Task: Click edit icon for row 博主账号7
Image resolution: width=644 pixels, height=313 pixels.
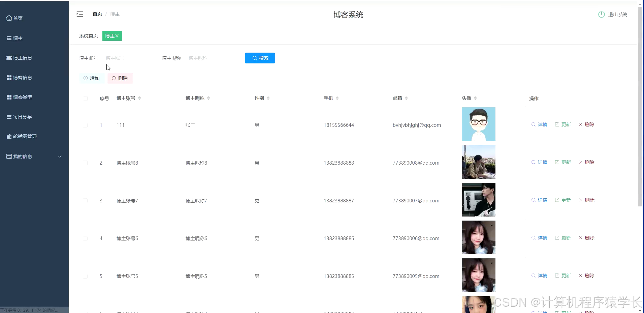Action: point(557,200)
